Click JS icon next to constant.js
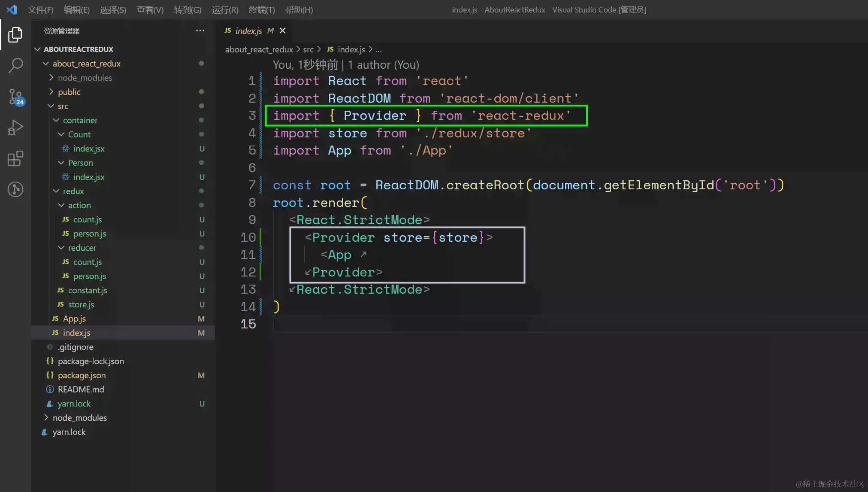 [60, 290]
